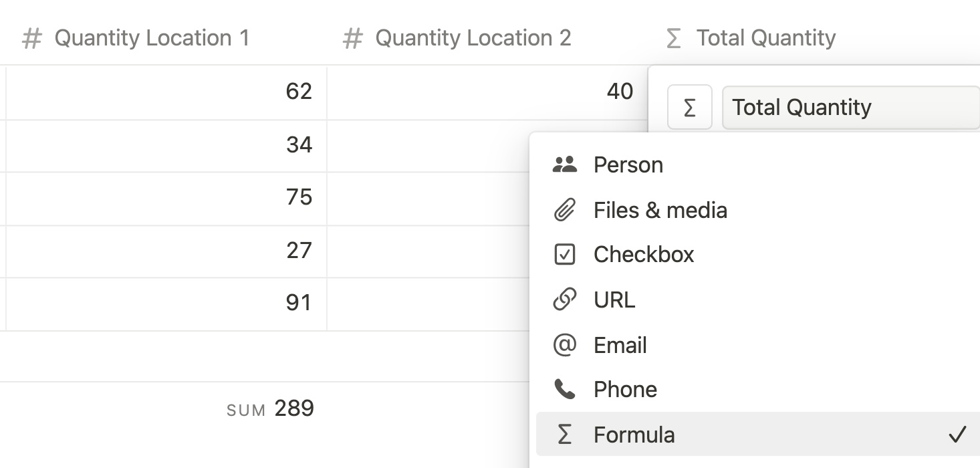This screenshot has width=980, height=468.
Task: Click the Person property type icon
Action: (x=565, y=164)
